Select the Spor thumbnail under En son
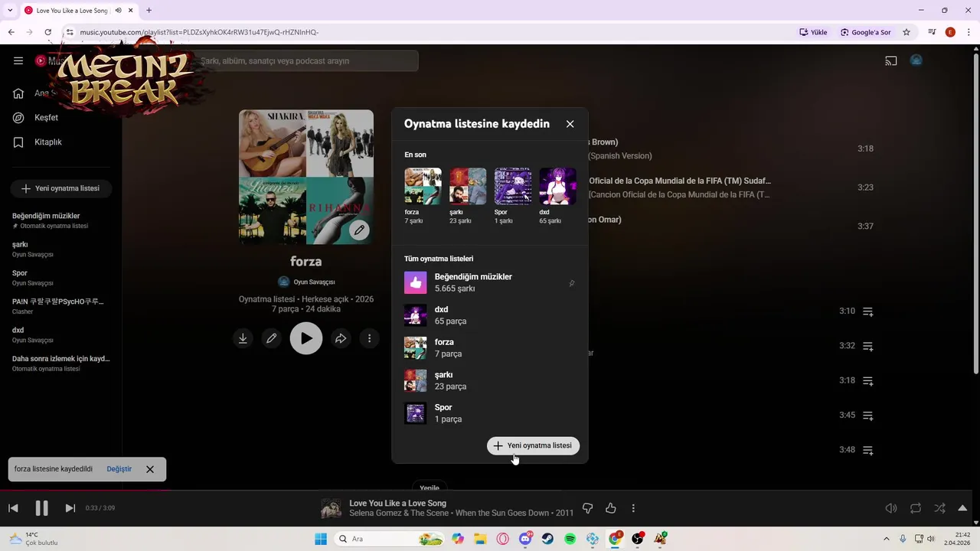 coord(513,187)
